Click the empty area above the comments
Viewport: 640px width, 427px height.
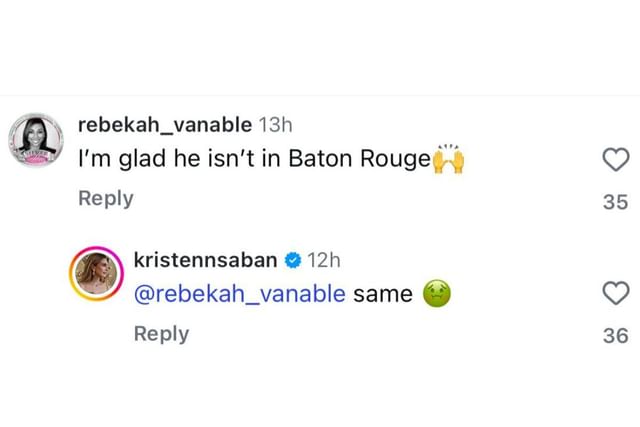point(320,45)
